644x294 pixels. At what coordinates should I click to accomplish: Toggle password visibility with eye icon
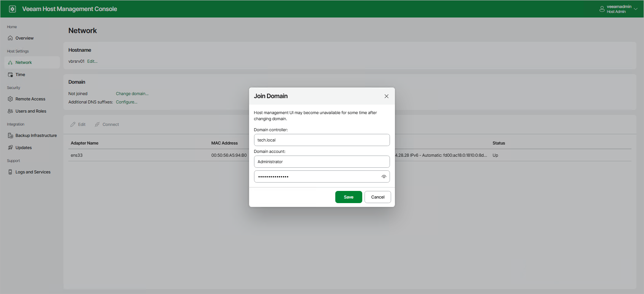384,176
